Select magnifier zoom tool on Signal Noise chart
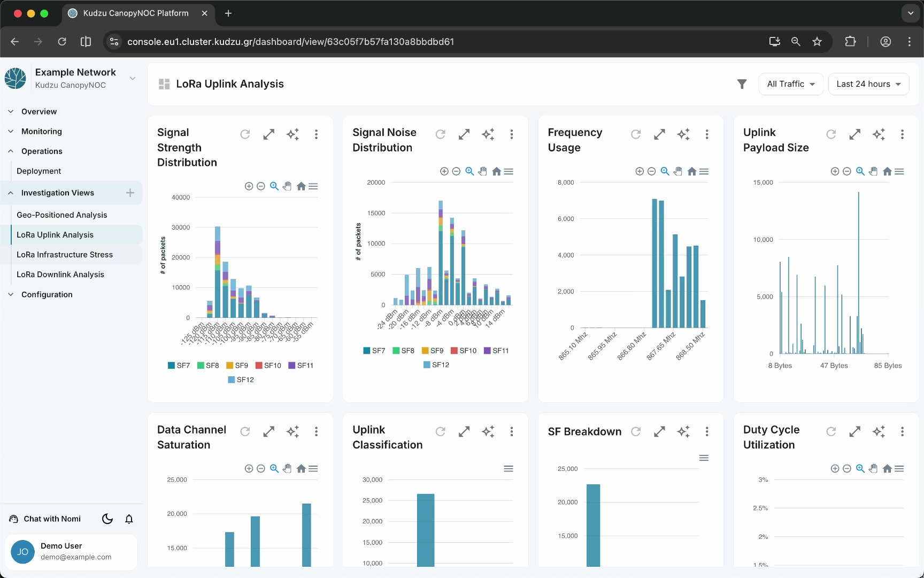Image resolution: width=924 pixels, height=578 pixels. (x=469, y=171)
